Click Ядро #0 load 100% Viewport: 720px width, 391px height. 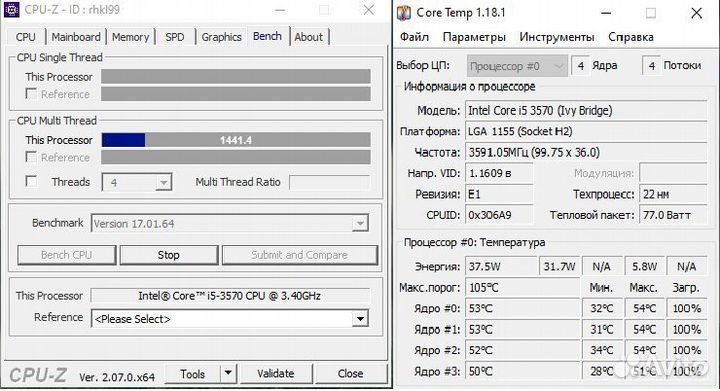tap(686, 308)
